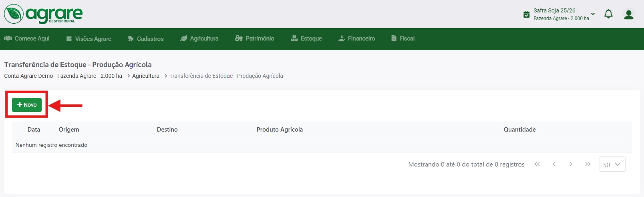Click the calendar icon beside Safra Soja
This screenshot has height=197, width=644.
pos(527,14)
